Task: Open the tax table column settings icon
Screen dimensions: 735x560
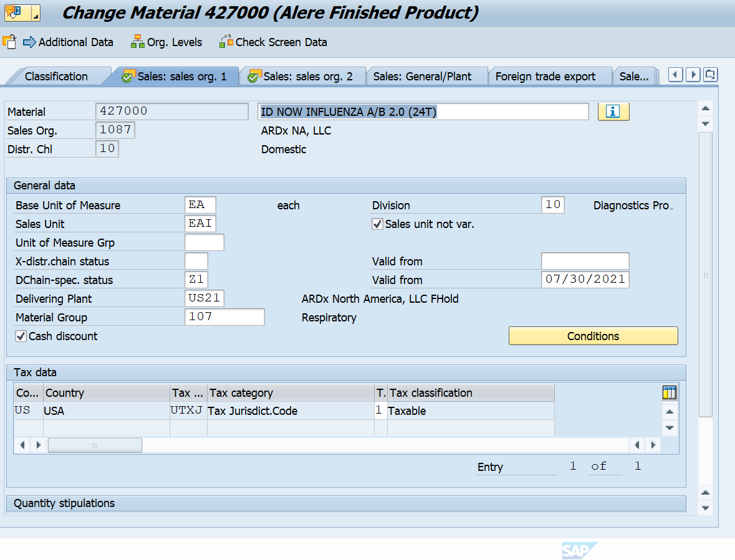Action: click(670, 392)
